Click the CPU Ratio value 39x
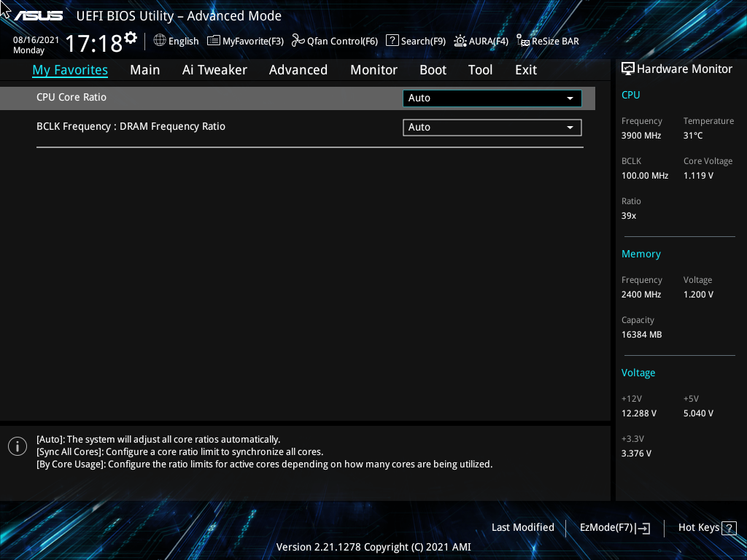Viewport: 747px width, 560px height. pos(629,215)
